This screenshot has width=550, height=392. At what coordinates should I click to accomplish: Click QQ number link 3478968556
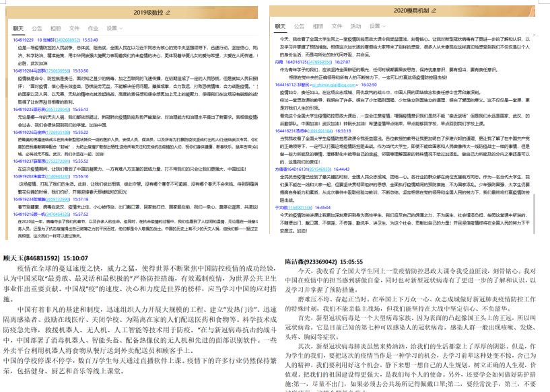(x=318, y=61)
